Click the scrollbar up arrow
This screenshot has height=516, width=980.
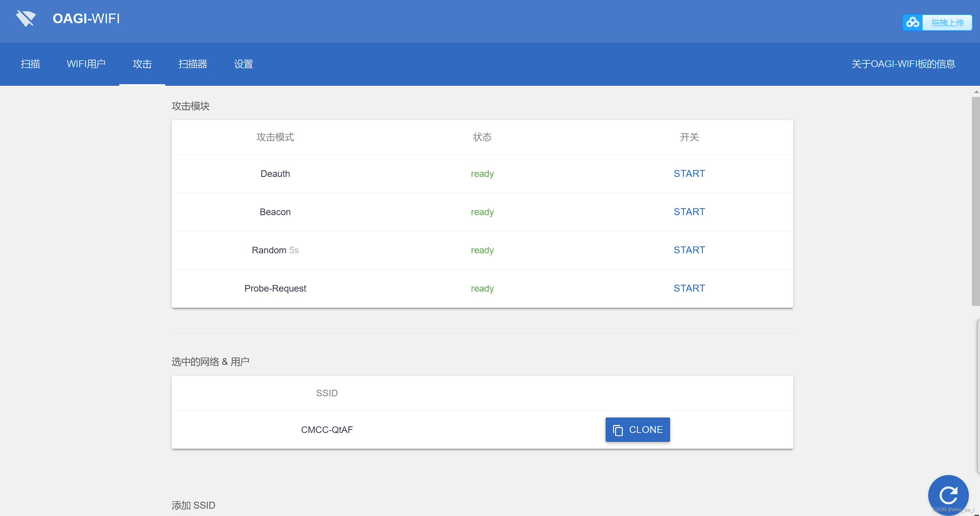[x=976, y=92]
